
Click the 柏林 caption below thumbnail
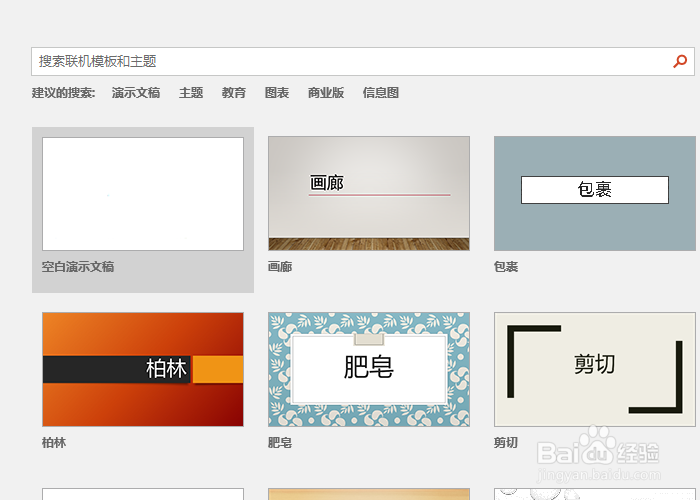(x=54, y=443)
